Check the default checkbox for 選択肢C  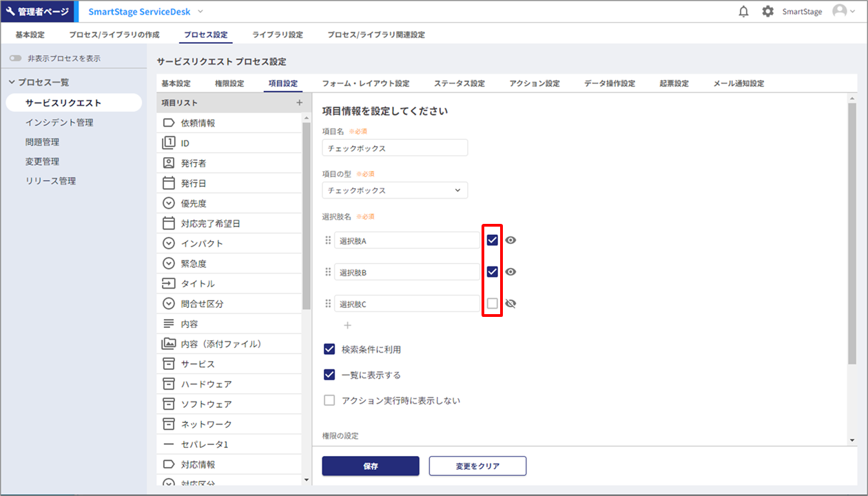pyautogui.click(x=492, y=303)
